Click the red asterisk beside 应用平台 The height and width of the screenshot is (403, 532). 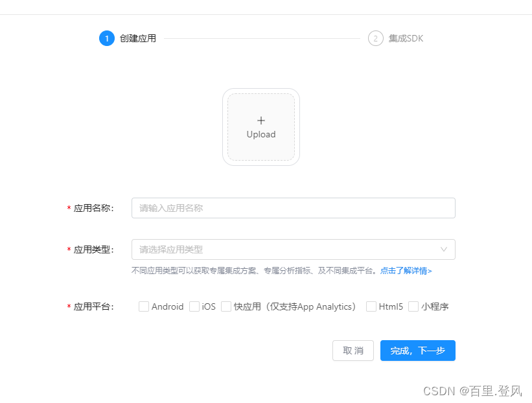point(70,306)
